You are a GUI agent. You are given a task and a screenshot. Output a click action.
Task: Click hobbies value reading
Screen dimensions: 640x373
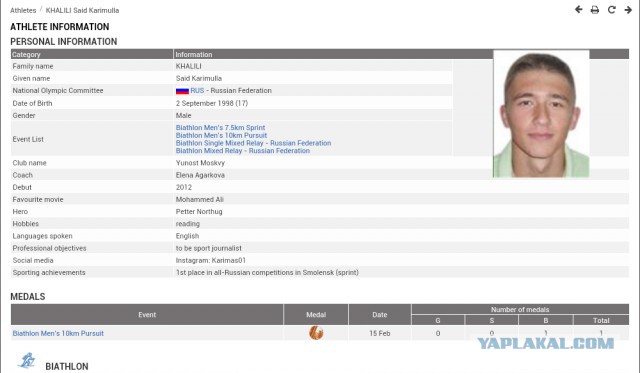click(x=188, y=224)
